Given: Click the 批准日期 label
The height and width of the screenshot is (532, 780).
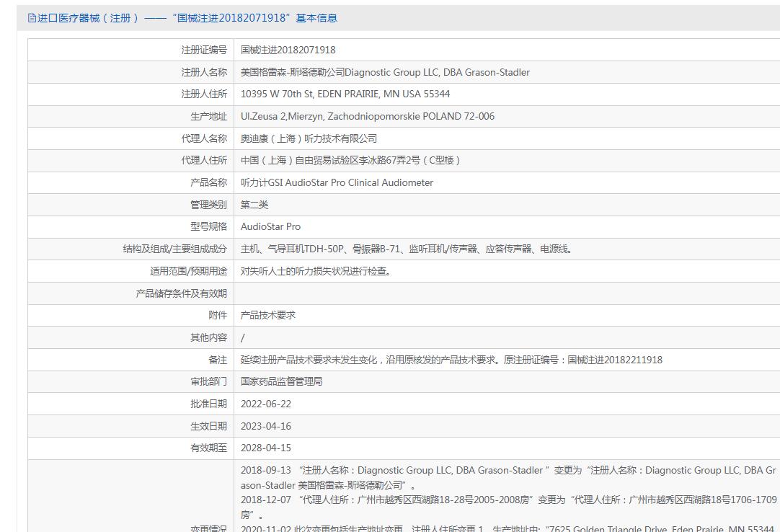Looking at the screenshot, I should click(208, 404).
